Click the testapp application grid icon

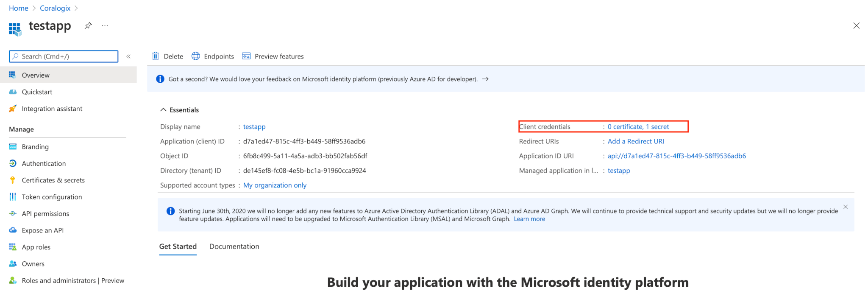click(x=15, y=29)
